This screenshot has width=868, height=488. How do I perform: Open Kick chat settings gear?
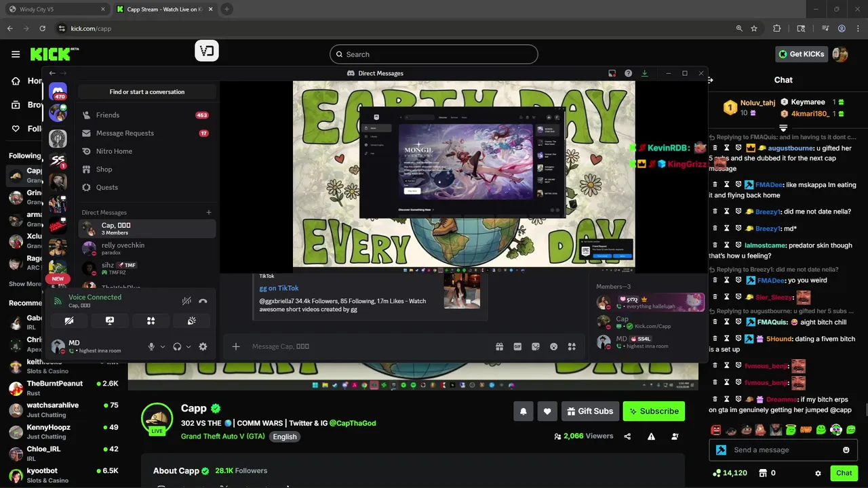coord(818,473)
